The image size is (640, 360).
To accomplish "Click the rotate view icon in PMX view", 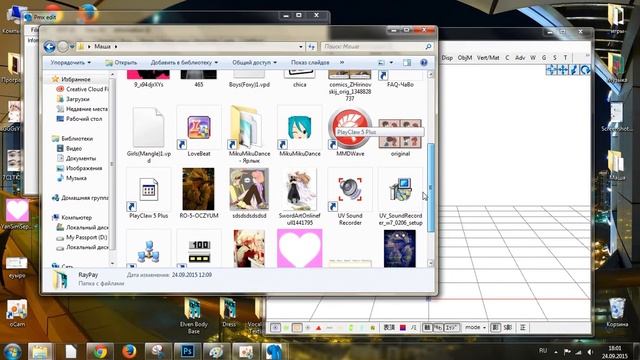I will point(585,70).
